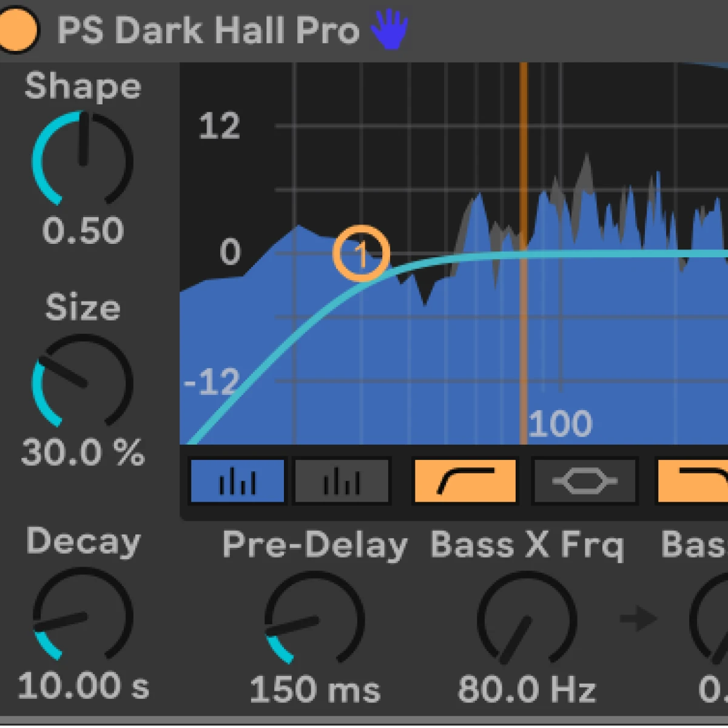Enable the gray second spectrum analyzer button
This screenshot has height=728, width=728.
point(342,482)
